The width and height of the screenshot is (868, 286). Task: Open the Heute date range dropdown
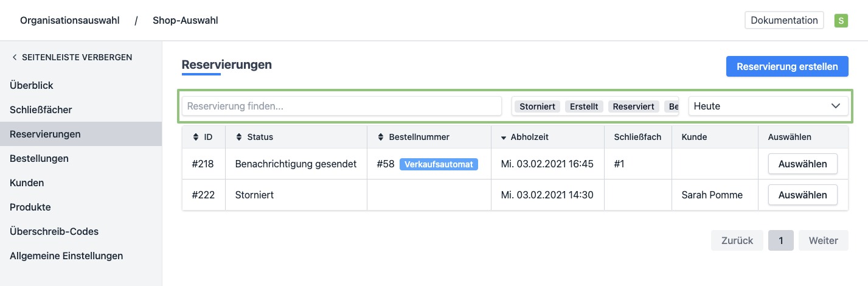tap(768, 106)
